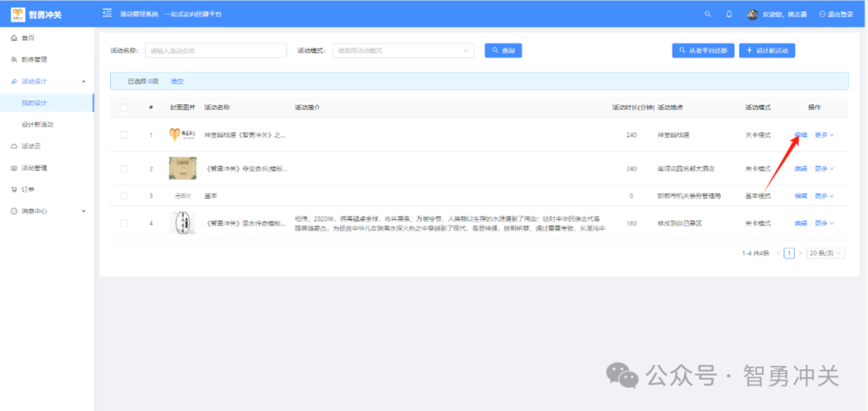
Task: Open the 20条/页 page size dropdown
Action: pos(825,253)
